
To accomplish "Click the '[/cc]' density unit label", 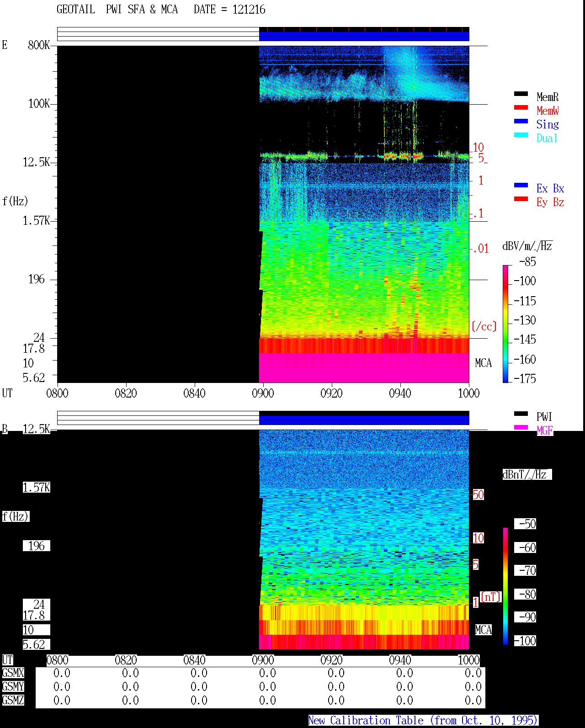I will pyautogui.click(x=484, y=326).
